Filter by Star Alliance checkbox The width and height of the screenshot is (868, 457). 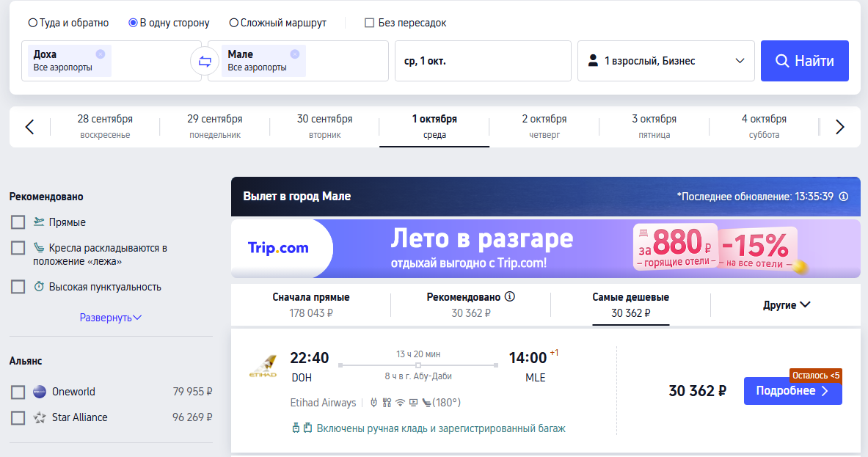click(x=18, y=417)
